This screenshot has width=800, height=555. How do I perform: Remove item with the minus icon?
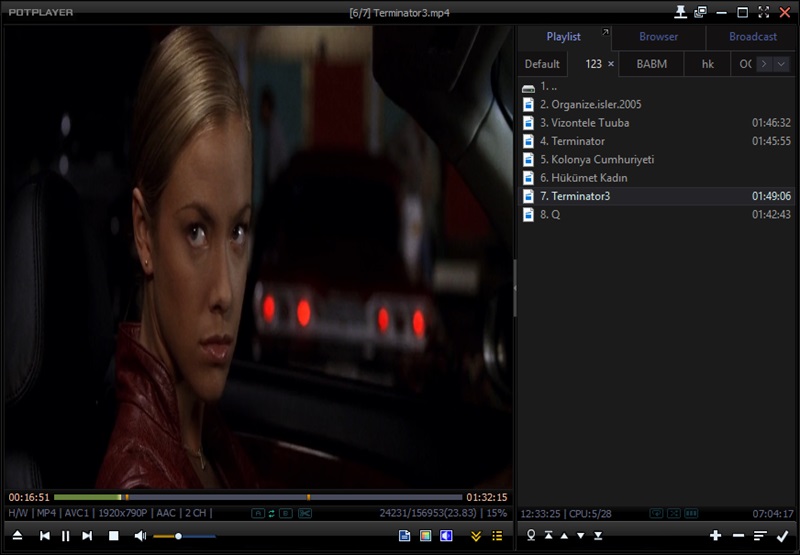pos(738,536)
